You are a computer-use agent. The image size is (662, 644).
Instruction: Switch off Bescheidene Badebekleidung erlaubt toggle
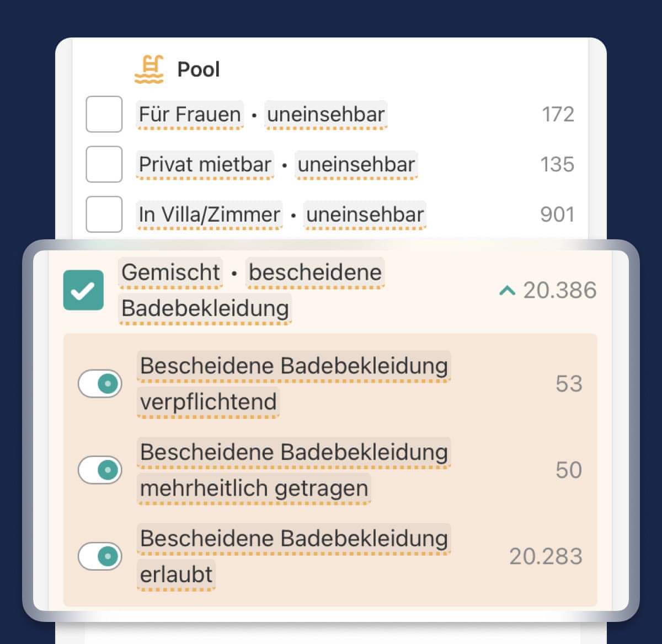coord(100,556)
